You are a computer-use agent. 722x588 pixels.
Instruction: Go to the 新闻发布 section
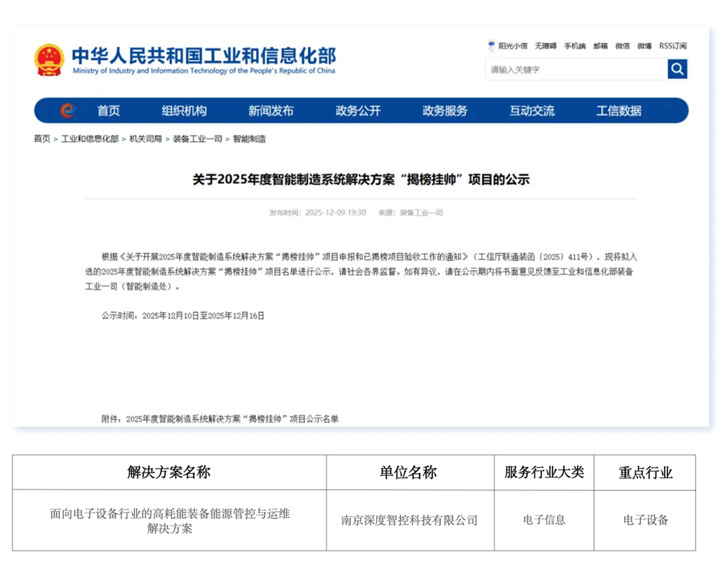pos(270,111)
